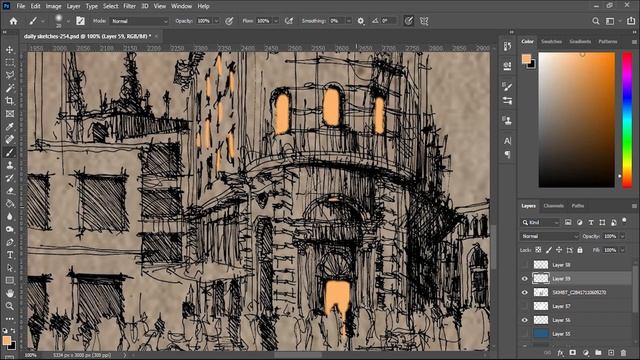Select the Frame tool
This screenshot has height=360, width=640.
[x=10, y=114]
